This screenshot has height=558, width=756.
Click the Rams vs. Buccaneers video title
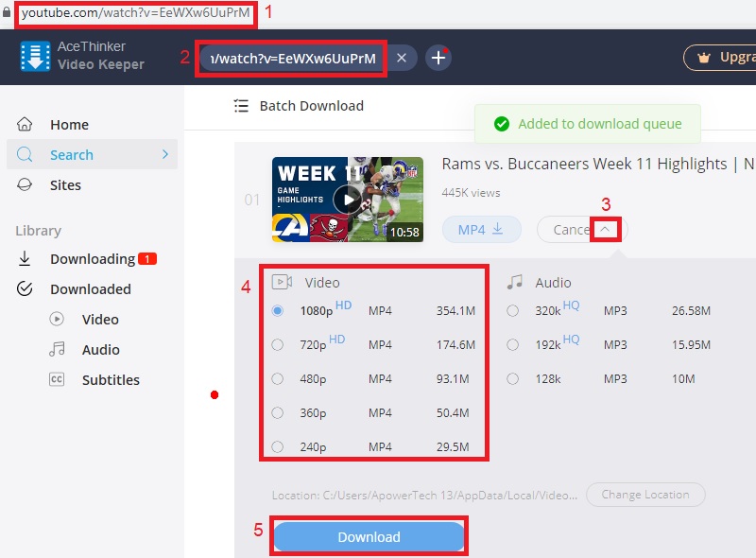pos(598,164)
